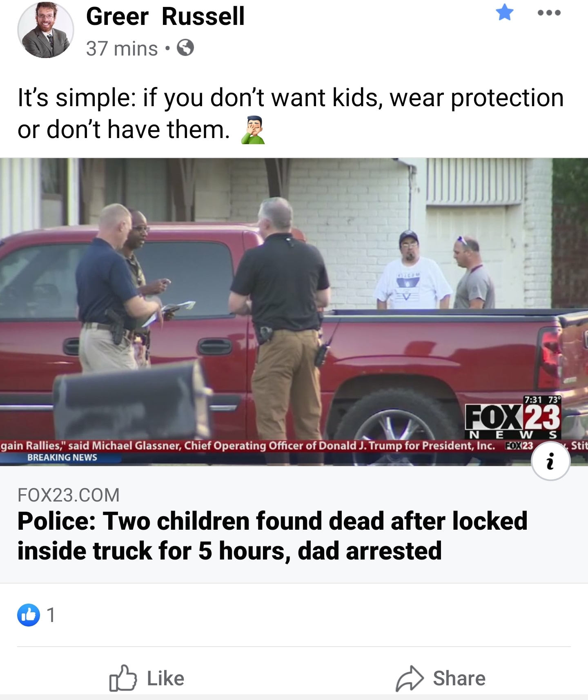Tap the public globe privacy icon

click(185, 48)
